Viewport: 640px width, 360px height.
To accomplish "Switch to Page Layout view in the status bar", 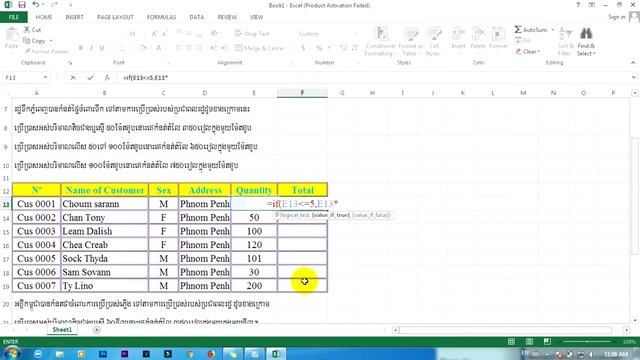I will 529,342.
